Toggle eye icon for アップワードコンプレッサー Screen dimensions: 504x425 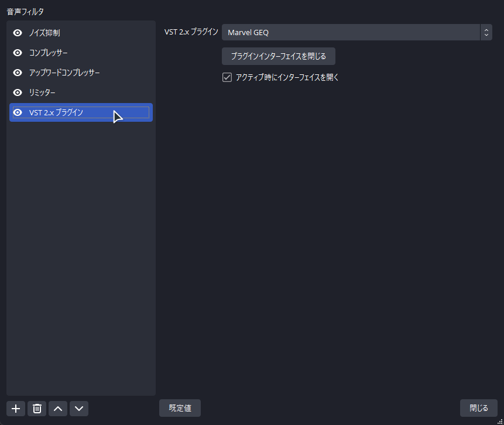click(x=18, y=73)
